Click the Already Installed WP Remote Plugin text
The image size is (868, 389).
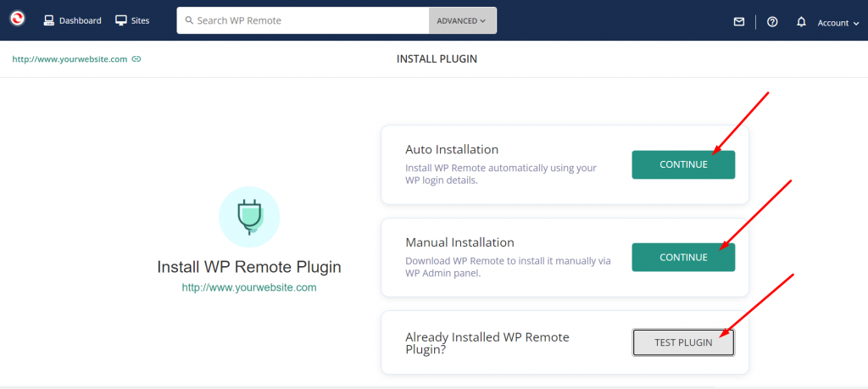click(487, 343)
